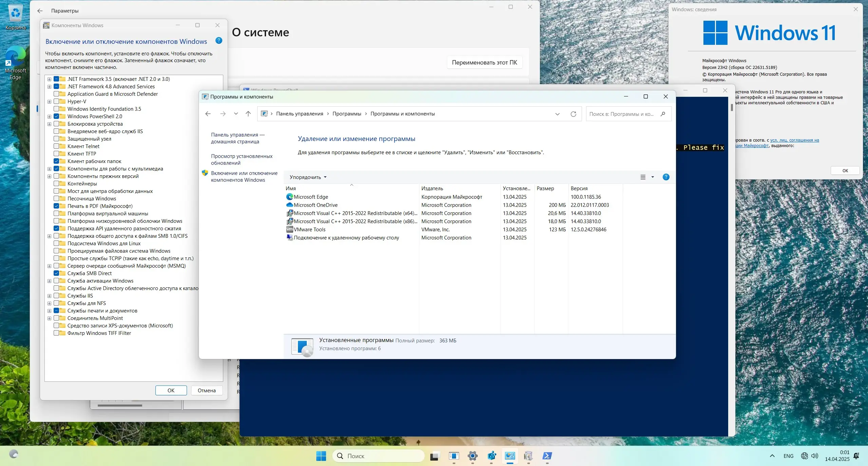Open the Settings gear icon on taskbar
The image size is (868, 466).
[x=472, y=456]
